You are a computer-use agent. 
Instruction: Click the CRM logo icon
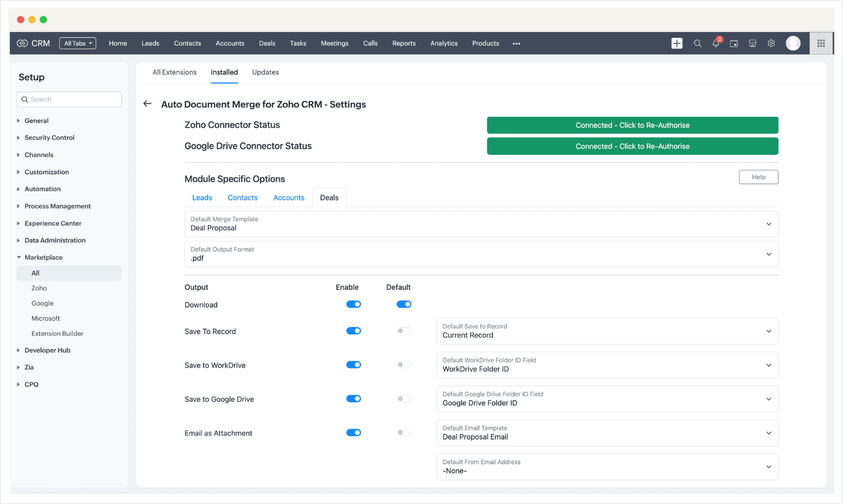pyautogui.click(x=22, y=43)
